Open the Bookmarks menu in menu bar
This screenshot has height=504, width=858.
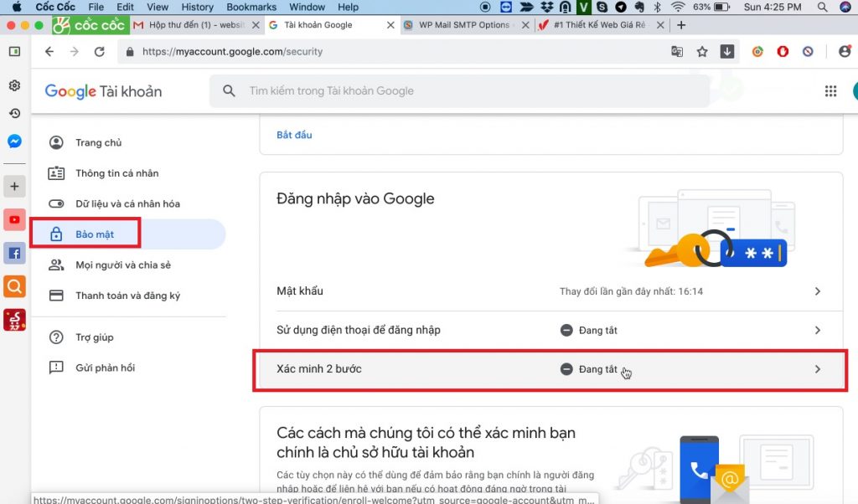(x=251, y=7)
